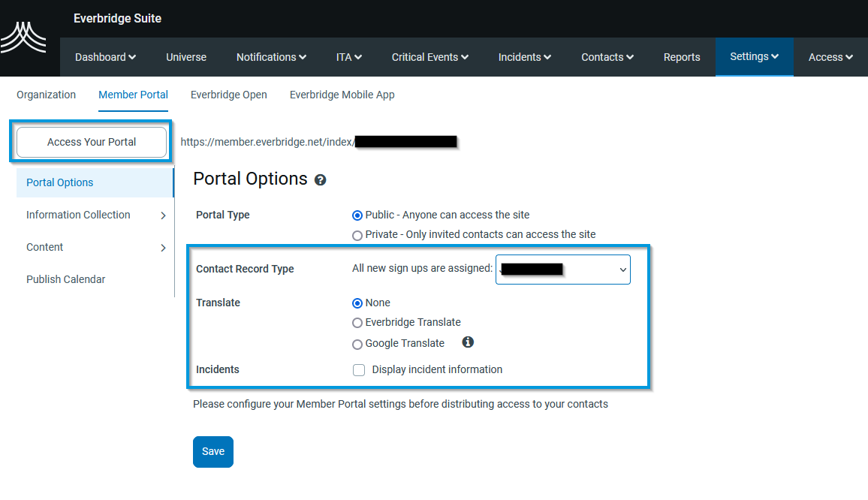Select the Public portal type option

[x=357, y=215]
